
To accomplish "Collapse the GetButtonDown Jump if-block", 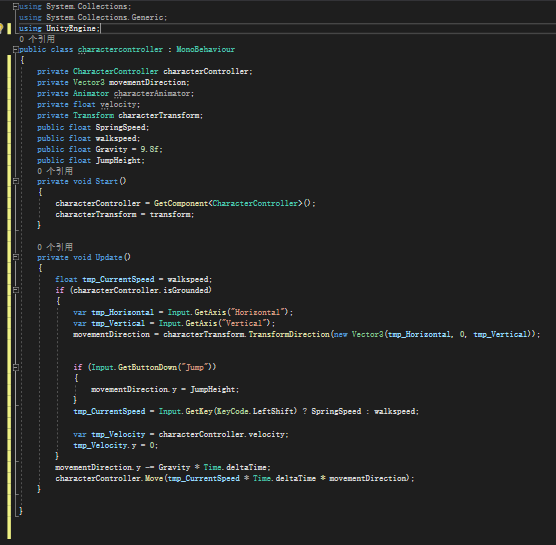I will [x=16, y=367].
